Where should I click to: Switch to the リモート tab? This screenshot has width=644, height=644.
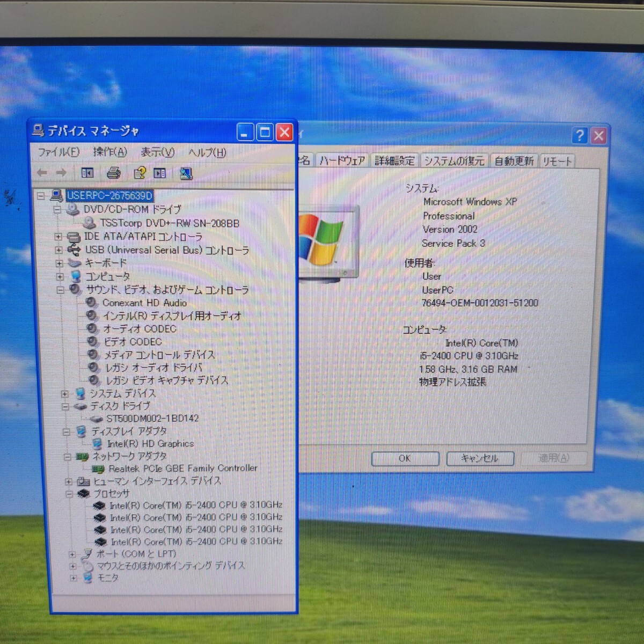557,161
